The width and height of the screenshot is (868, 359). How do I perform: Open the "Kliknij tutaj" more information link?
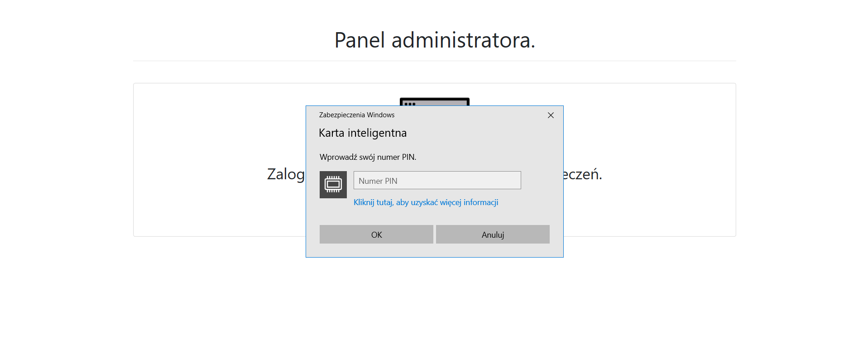[x=426, y=202]
